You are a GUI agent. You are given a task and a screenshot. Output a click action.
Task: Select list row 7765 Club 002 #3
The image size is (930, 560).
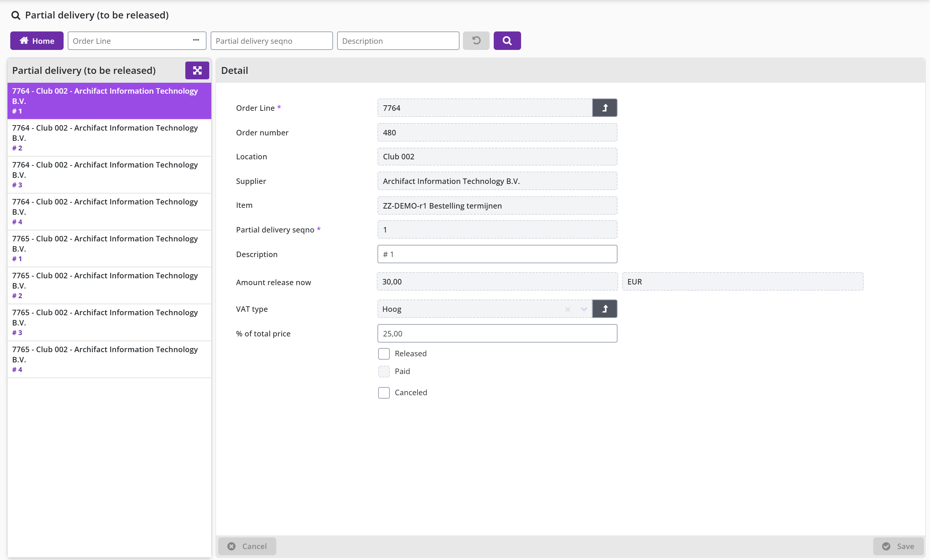pos(109,323)
